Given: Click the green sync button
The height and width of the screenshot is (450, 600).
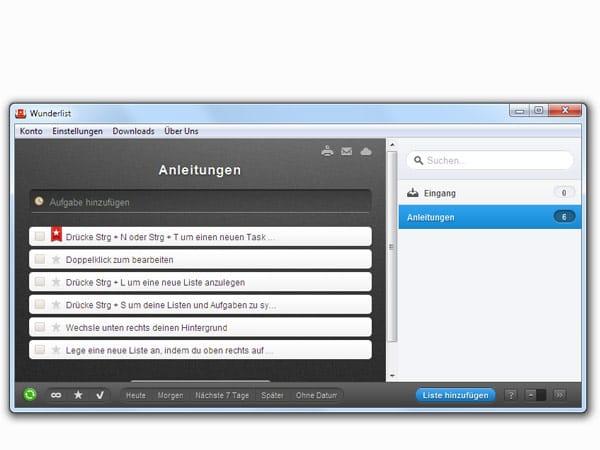Looking at the screenshot, I should coord(30,395).
